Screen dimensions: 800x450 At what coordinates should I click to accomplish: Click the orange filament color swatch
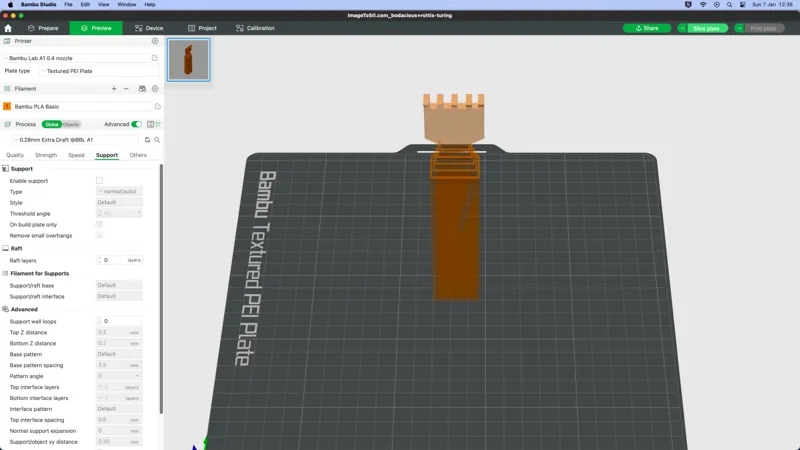7,107
